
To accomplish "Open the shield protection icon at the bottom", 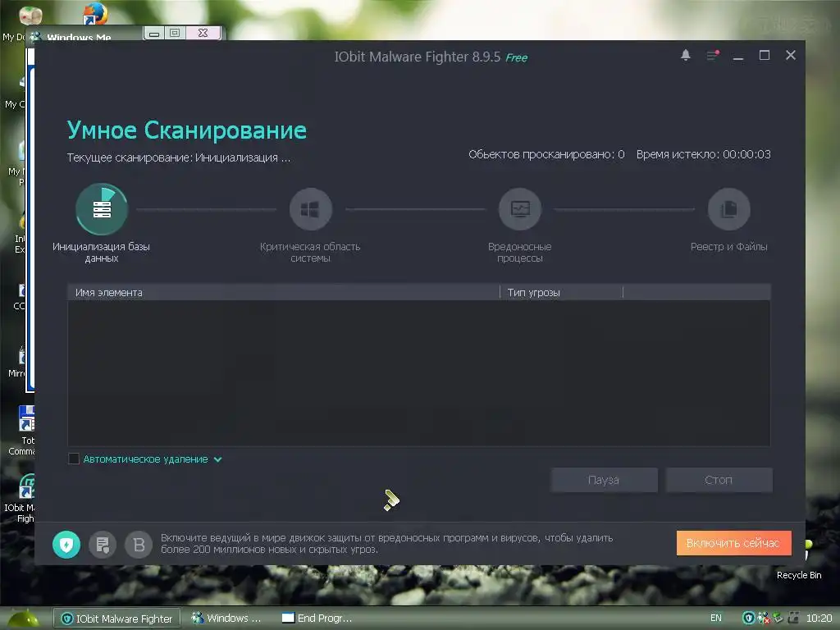I will 66,545.
